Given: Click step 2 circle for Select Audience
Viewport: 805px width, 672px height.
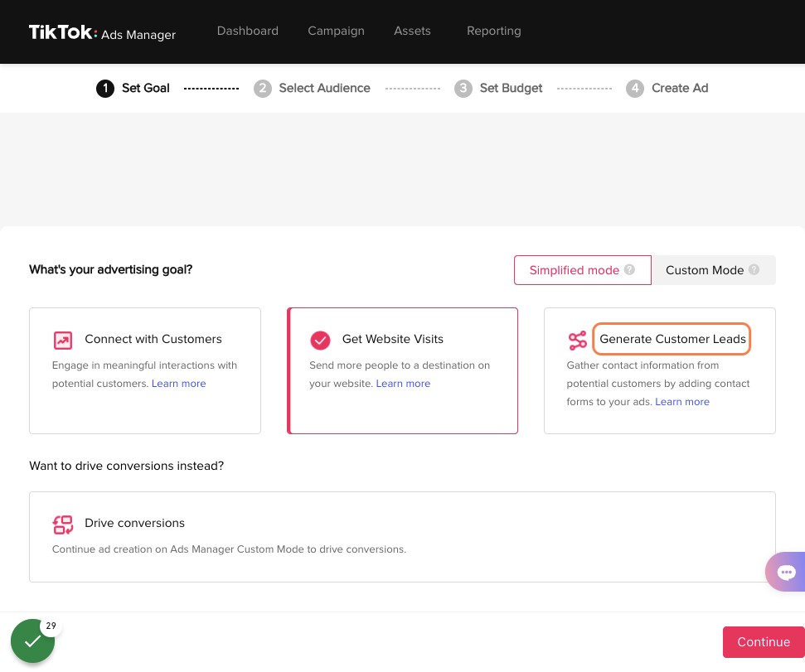Looking at the screenshot, I should pos(262,88).
